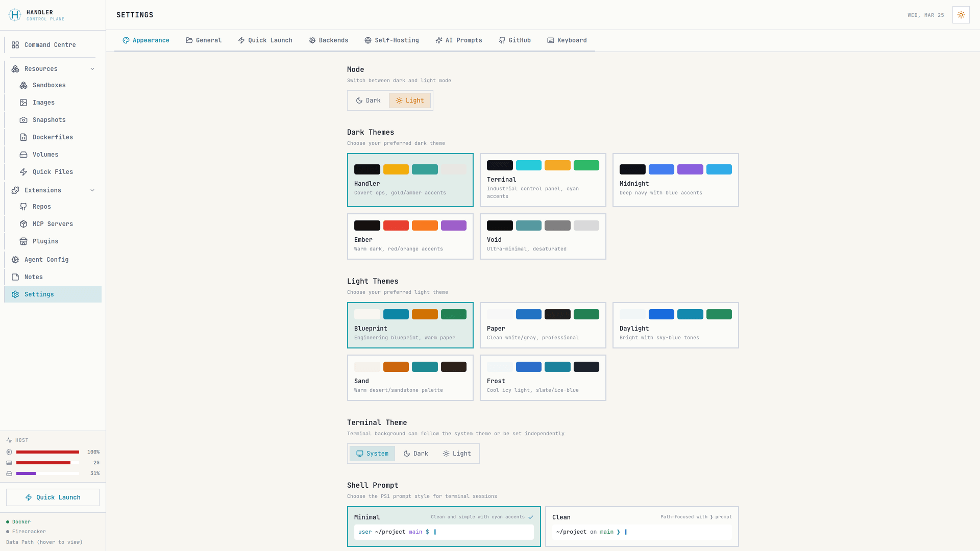This screenshot has width=980, height=551.
Task: Open the Agent Config gear icon
Action: 15,260
